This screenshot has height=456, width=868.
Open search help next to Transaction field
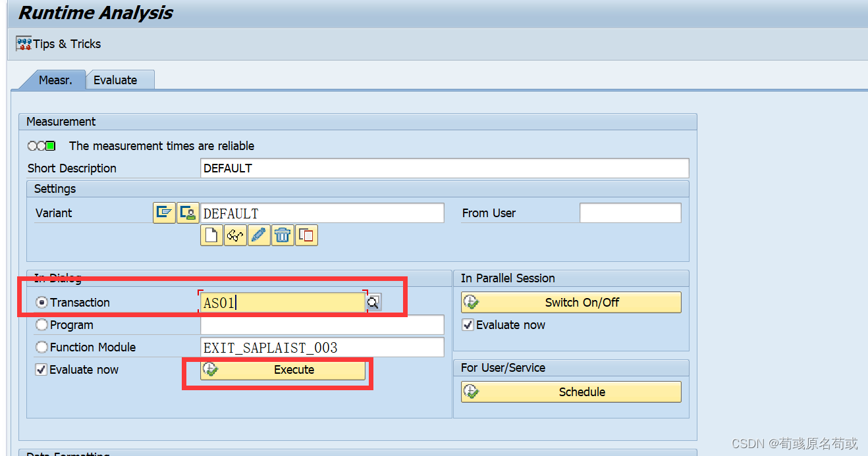[373, 303]
